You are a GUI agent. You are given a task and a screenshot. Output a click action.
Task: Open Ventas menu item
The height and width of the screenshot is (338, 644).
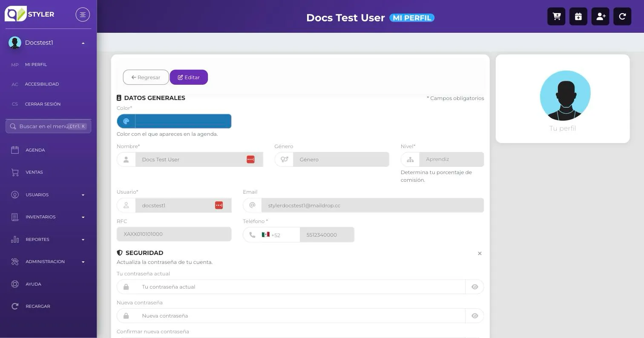(34, 172)
